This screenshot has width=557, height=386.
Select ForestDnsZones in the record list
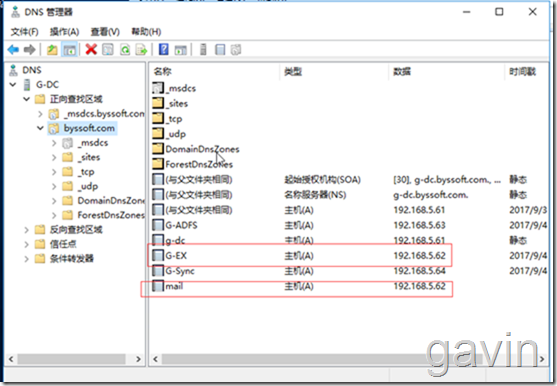pos(199,164)
